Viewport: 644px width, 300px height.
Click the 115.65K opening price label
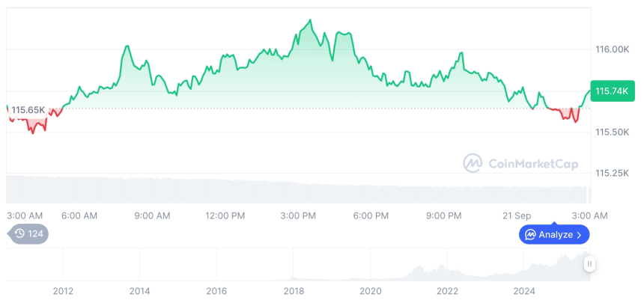(28, 110)
